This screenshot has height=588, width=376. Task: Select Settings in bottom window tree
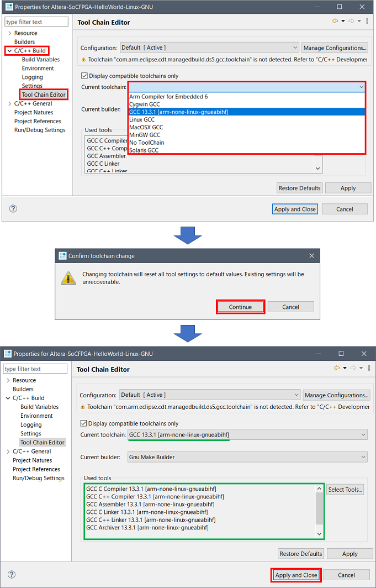tap(31, 433)
